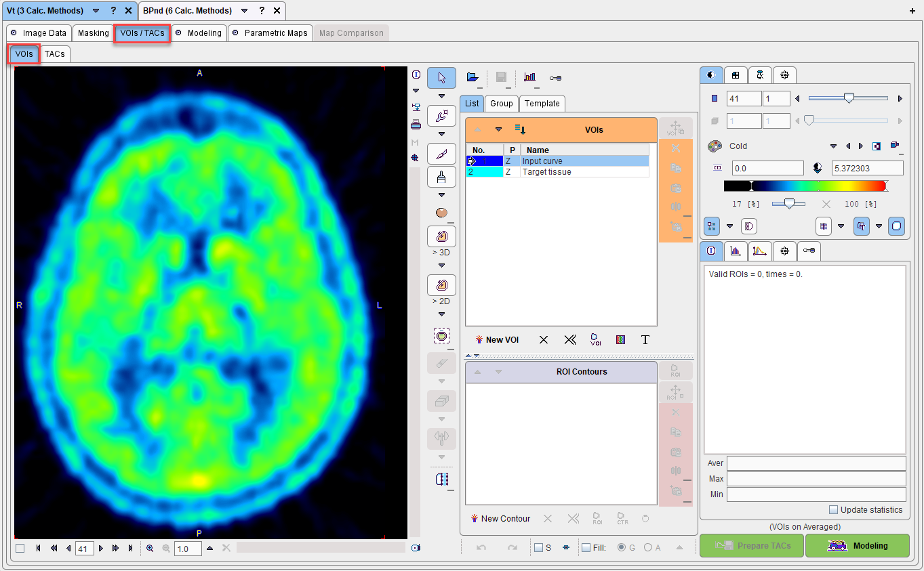The image size is (924, 571).
Task: Open the load VOI folder icon
Action: point(473,77)
